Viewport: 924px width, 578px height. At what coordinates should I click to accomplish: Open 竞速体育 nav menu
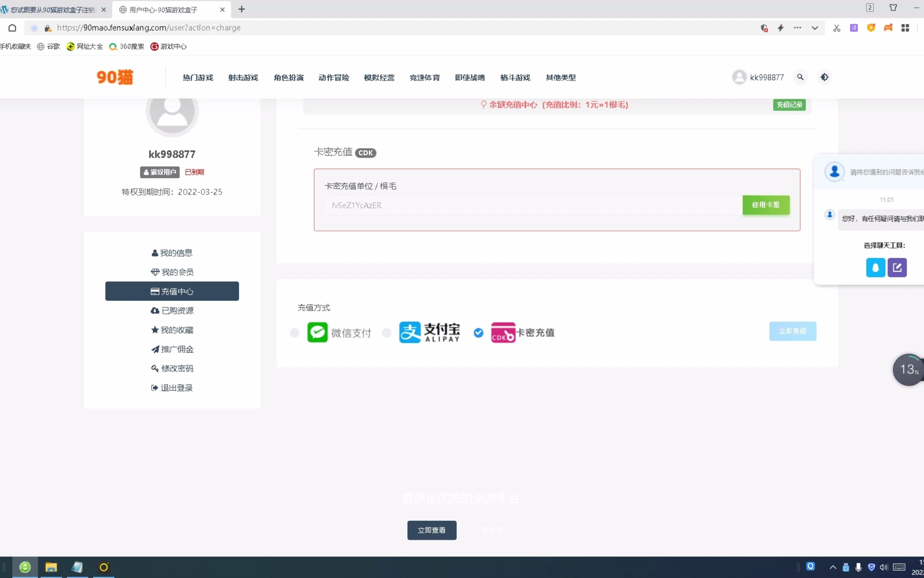pos(425,78)
